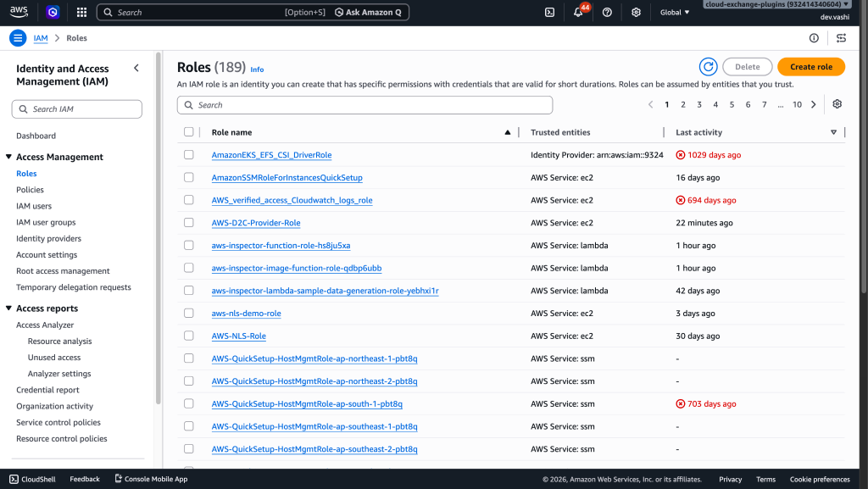Open the info panel icon
The image size is (868, 489).
coord(814,38)
